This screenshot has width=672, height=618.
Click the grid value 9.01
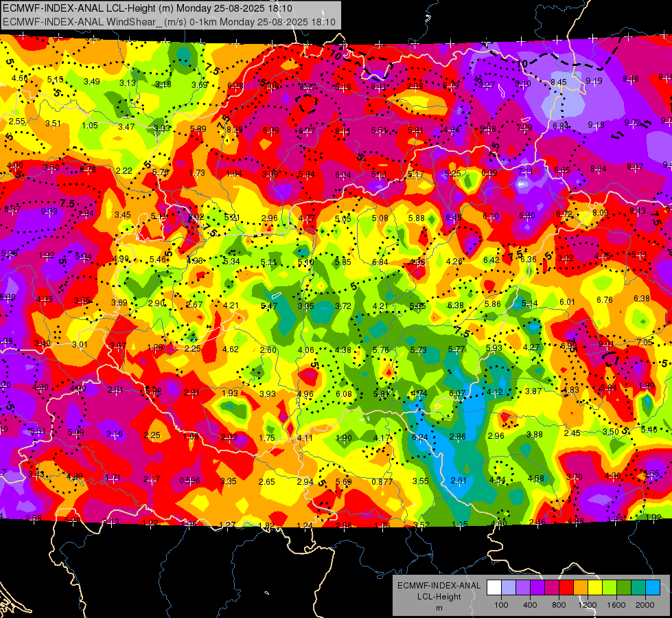[x=606, y=343]
